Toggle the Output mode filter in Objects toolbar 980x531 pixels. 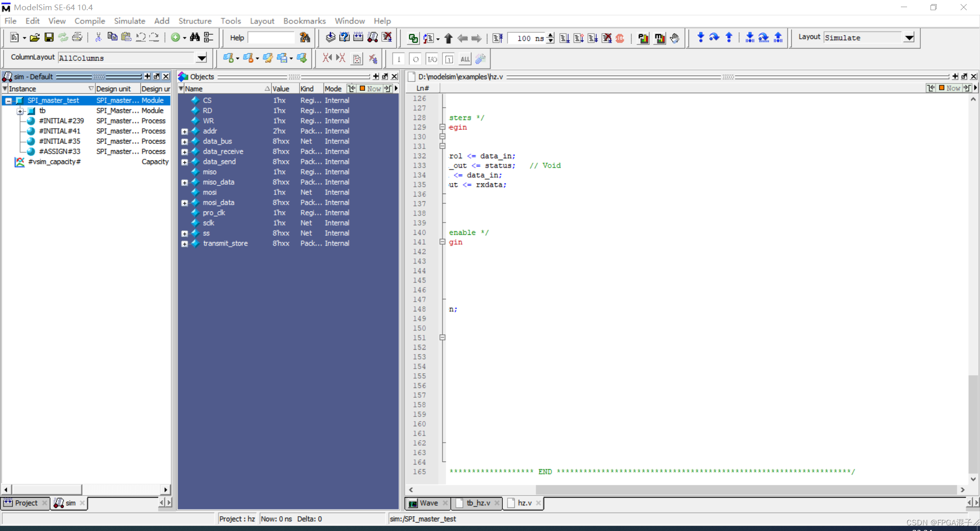[415, 59]
